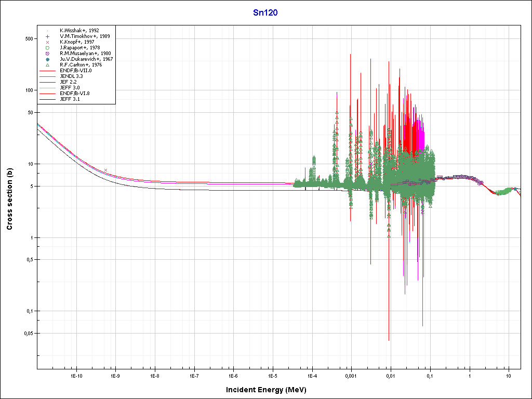Click the purple marker for R.M.Musaelyan+, 1980

[47, 54]
